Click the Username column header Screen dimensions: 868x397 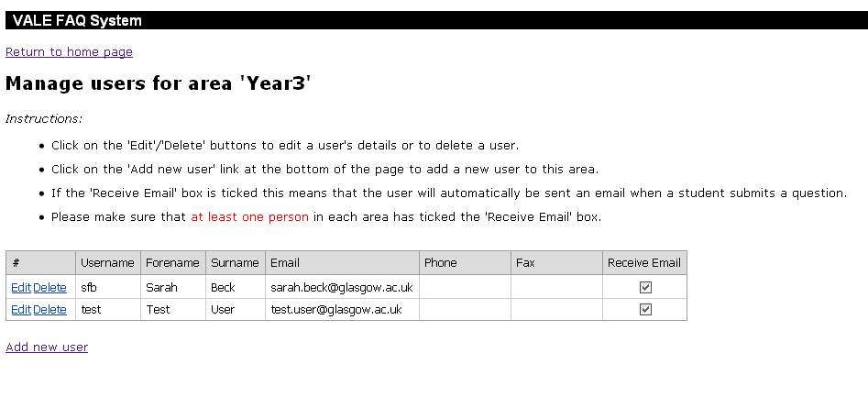pos(107,263)
